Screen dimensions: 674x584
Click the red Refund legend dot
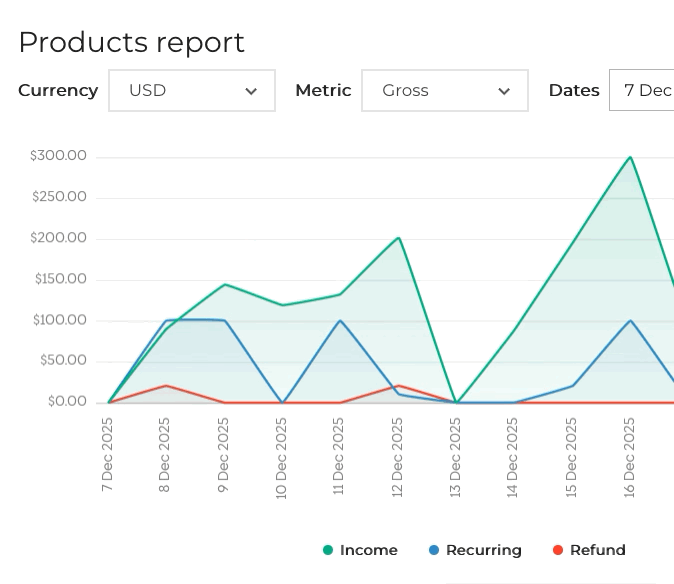pos(558,550)
